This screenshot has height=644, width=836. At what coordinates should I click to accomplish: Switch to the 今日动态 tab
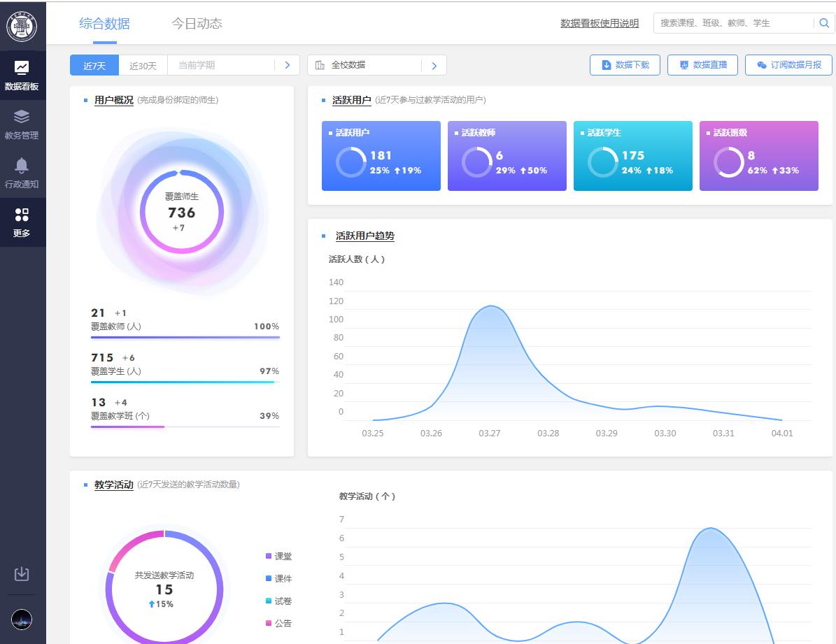pyautogui.click(x=197, y=23)
